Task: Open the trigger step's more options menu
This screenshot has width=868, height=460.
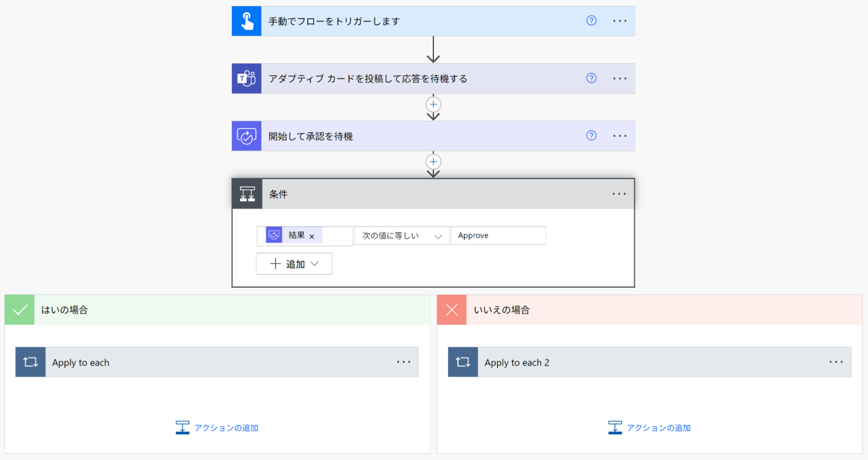Action: click(620, 21)
